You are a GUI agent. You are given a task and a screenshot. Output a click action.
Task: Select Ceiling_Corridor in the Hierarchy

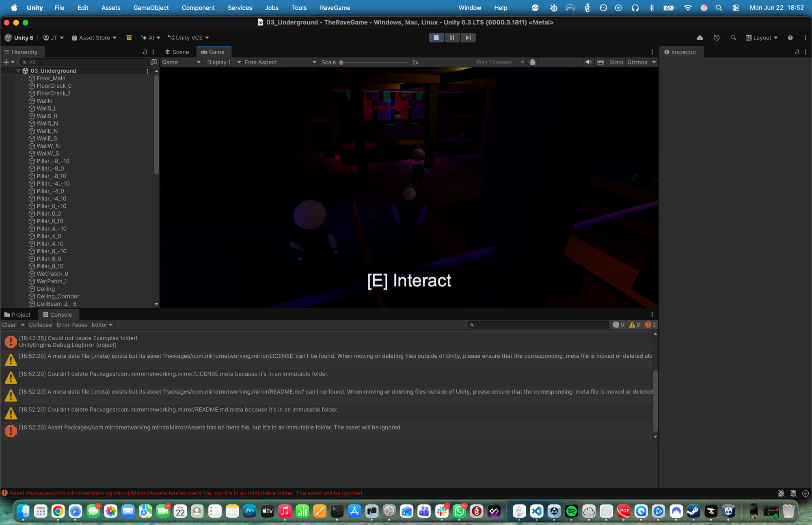(x=58, y=296)
